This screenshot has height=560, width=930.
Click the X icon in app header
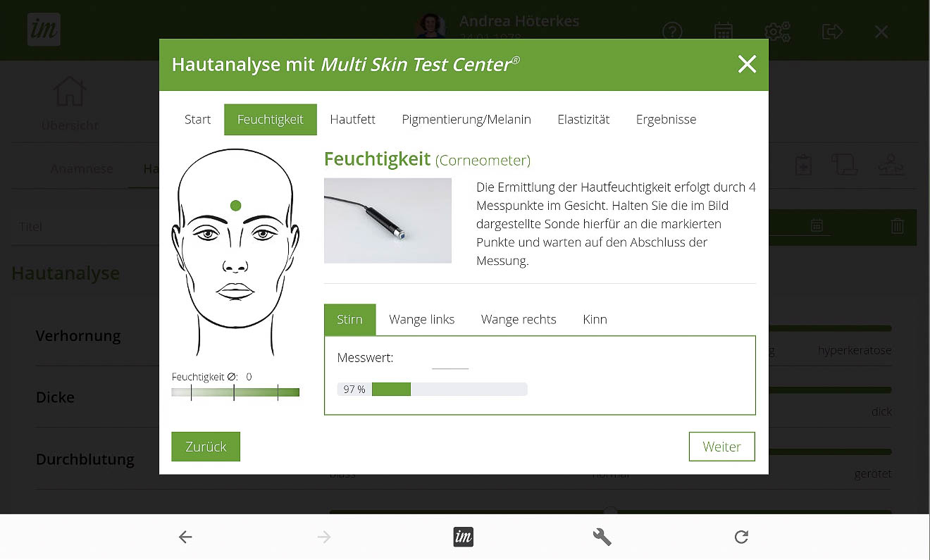point(881,32)
